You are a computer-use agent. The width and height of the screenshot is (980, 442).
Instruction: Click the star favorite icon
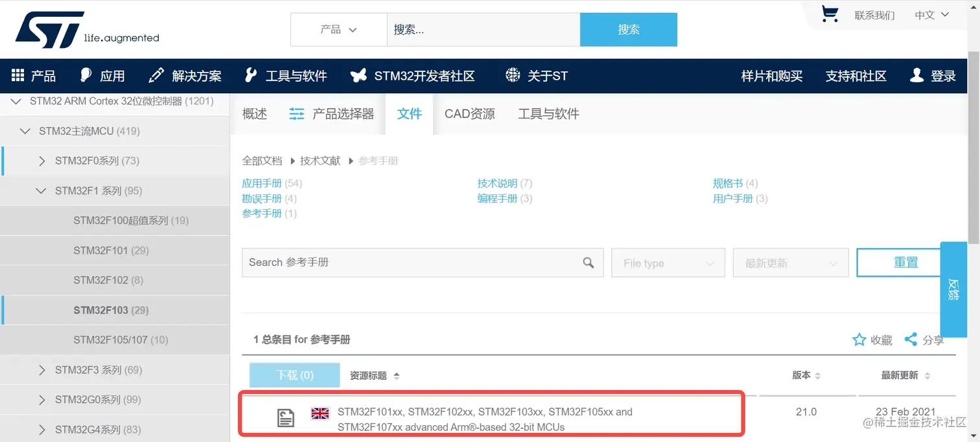pos(859,340)
